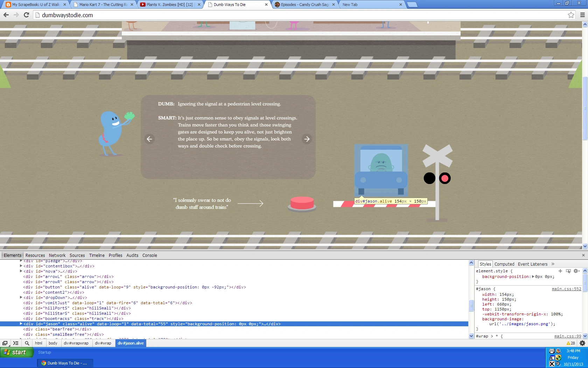Click the div#wrapwrap breadcrumb
The image size is (588, 368).
pyautogui.click(x=76, y=343)
